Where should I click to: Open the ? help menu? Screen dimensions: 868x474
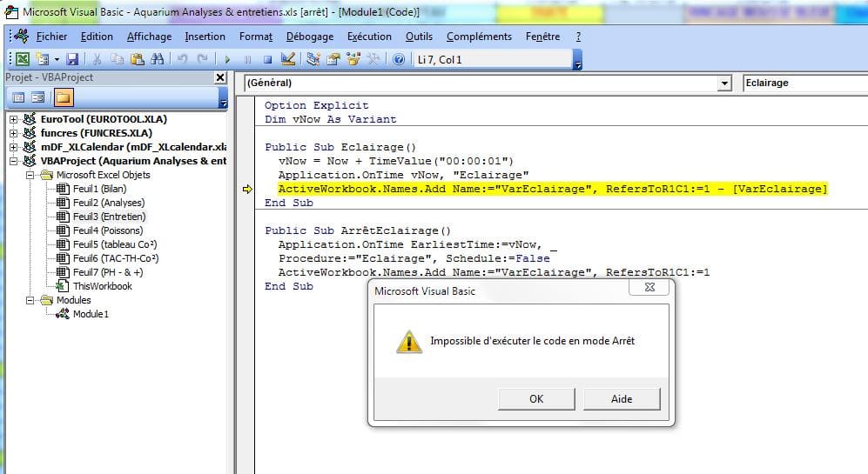pos(578,37)
